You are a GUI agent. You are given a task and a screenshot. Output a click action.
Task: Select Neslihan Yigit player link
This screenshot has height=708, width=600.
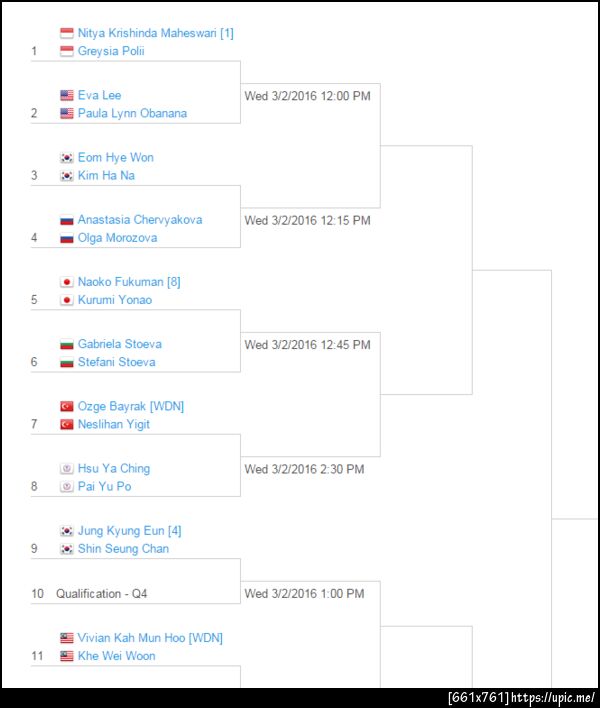115,424
